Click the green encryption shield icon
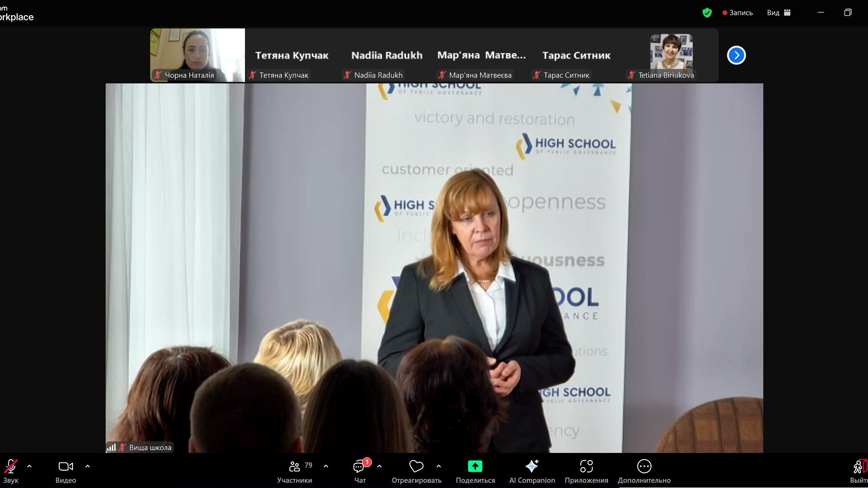This screenshot has width=868, height=488. 707,13
